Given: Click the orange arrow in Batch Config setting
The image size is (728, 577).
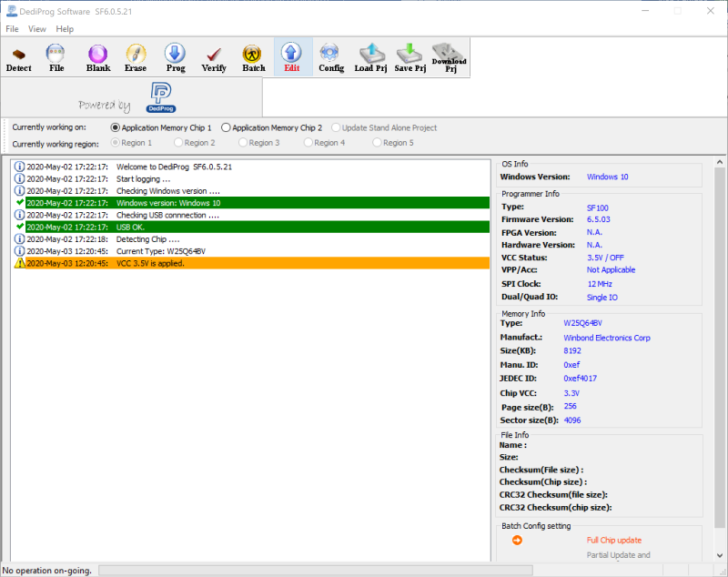Looking at the screenshot, I should (x=517, y=540).
